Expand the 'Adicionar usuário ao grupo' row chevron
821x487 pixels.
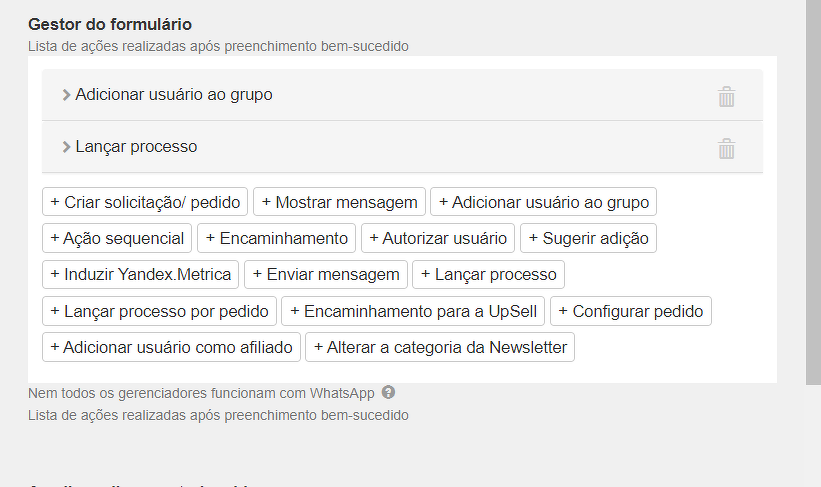(x=66, y=95)
